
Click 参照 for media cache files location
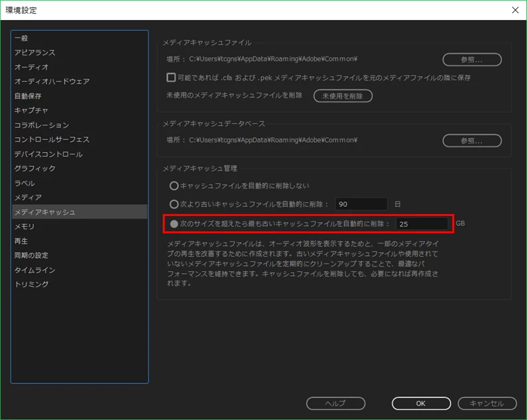[472, 60]
